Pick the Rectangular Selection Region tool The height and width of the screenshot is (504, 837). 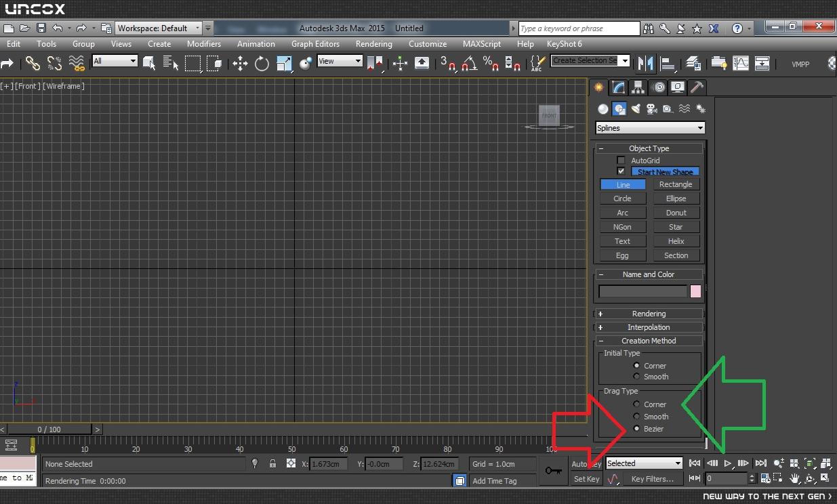193,63
